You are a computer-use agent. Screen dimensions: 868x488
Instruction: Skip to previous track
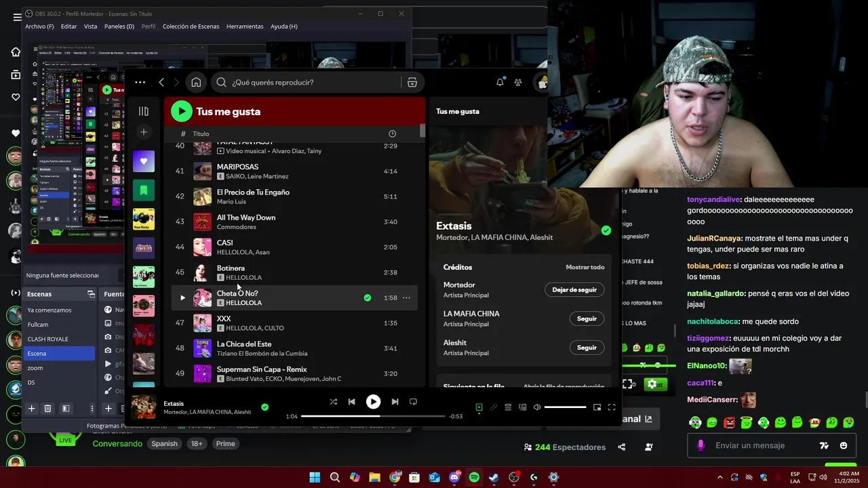(351, 401)
